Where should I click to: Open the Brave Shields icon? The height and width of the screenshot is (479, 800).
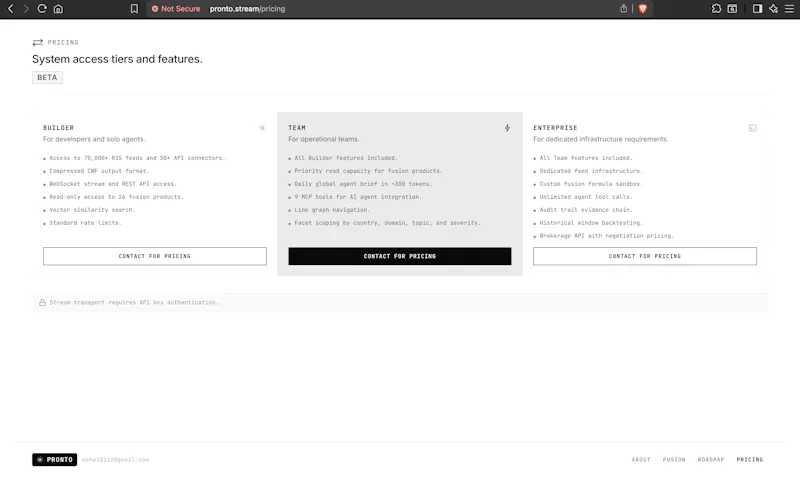click(x=643, y=9)
